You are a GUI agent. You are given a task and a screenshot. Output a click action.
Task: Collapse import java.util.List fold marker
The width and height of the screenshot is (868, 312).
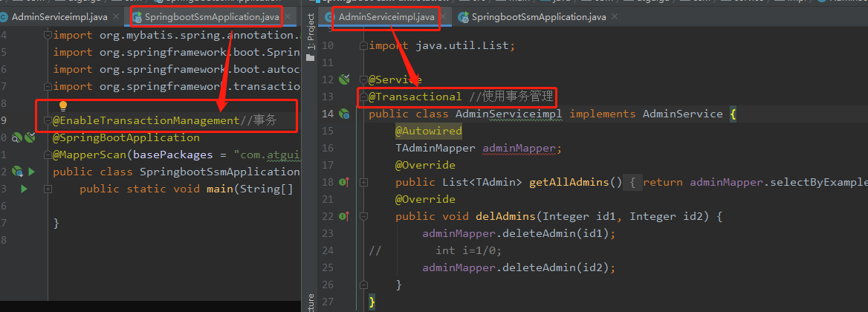pyautogui.click(x=363, y=46)
